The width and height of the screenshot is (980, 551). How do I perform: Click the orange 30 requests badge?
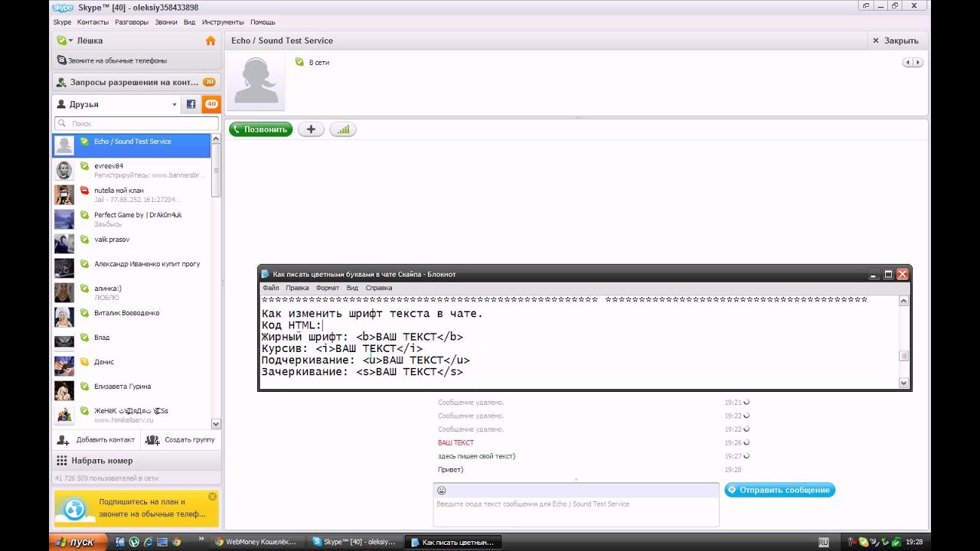pos(209,82)
